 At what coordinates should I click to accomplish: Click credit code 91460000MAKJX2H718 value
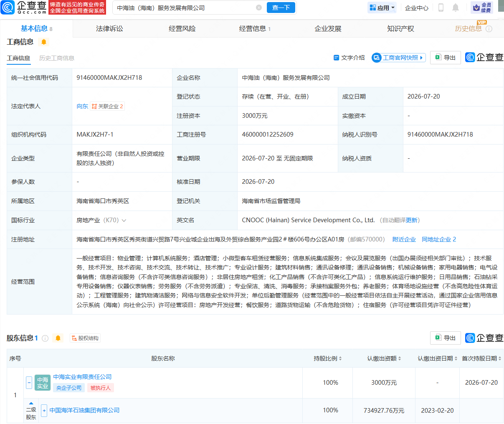(109, 78)
